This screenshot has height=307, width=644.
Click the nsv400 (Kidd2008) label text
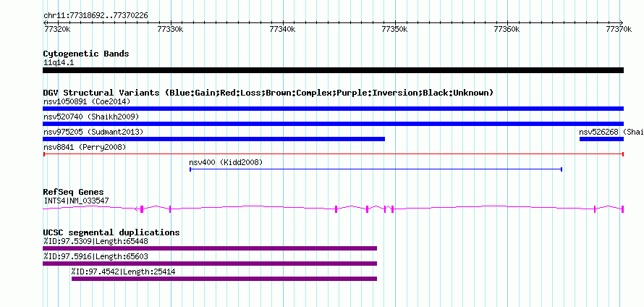tap(226, 162)
